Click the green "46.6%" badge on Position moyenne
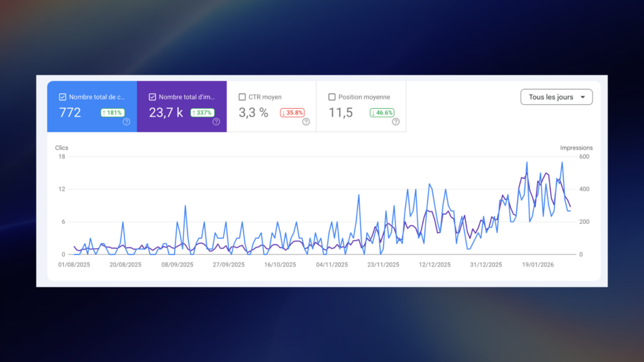The image size is (644, 362). pos(383,112)
